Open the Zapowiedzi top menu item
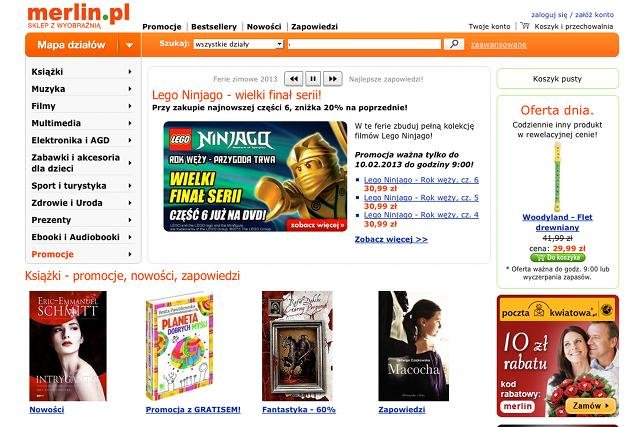Image resolution: width=640 pixels, height=427 pixels. [314, 27]
